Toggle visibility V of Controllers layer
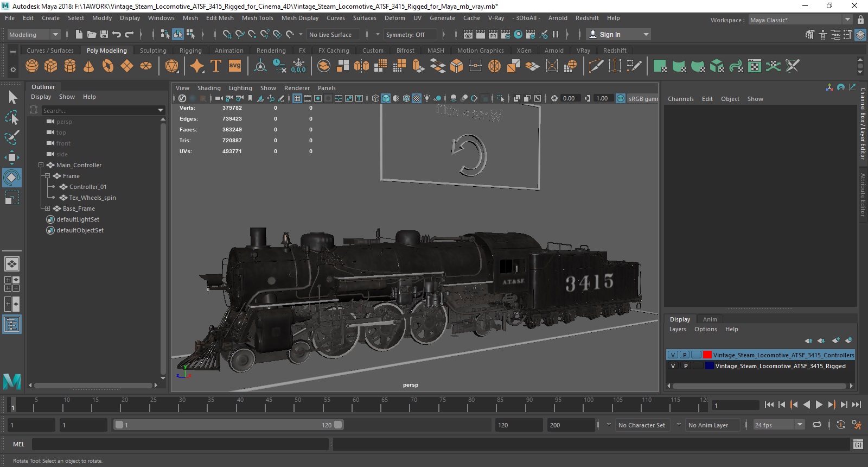Image resolution: width=868 pixels, height=467 pixels. (x=673, y=355)
